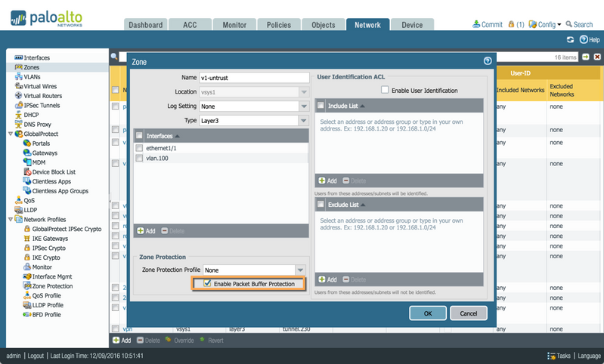The width and height of the screenshot is (604, 364).
Task: Open the Config dropdown menu
Action: 545,25
